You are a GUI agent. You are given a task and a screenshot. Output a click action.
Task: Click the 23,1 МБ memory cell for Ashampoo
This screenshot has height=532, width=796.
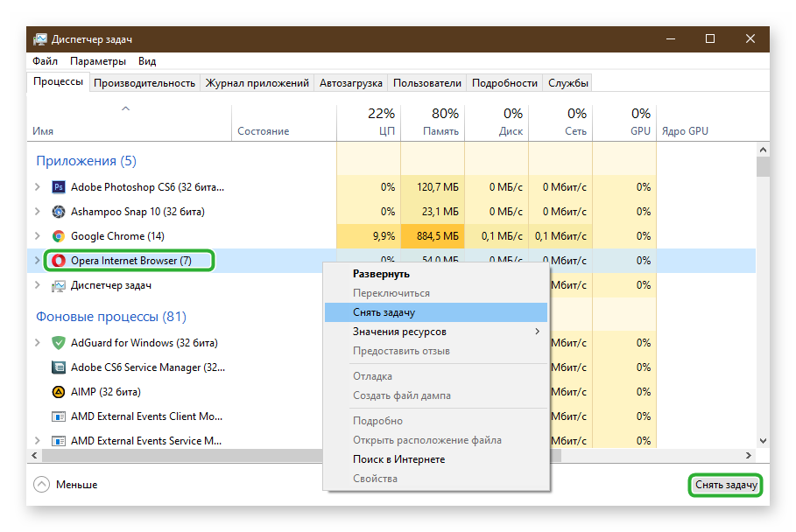point(433,212)
